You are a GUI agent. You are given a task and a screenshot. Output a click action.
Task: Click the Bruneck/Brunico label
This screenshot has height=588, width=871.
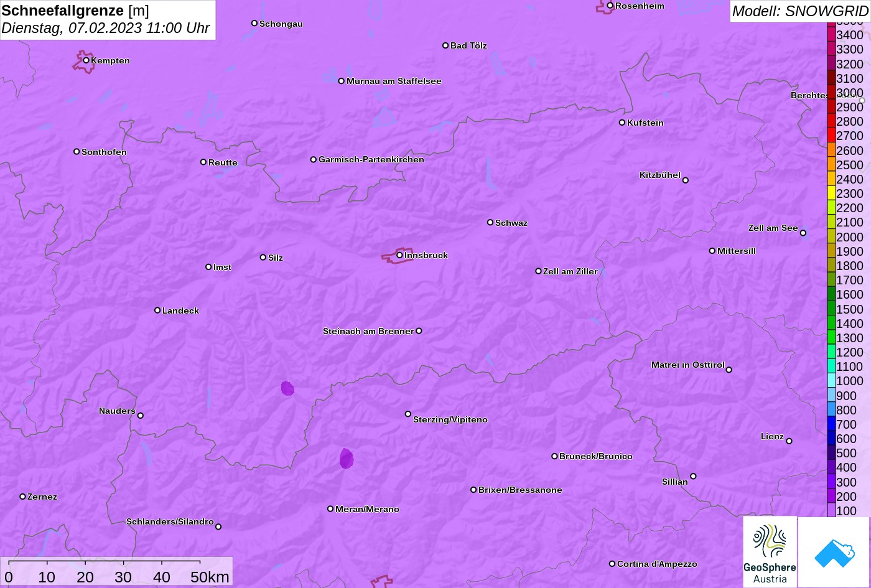[596, 456]
